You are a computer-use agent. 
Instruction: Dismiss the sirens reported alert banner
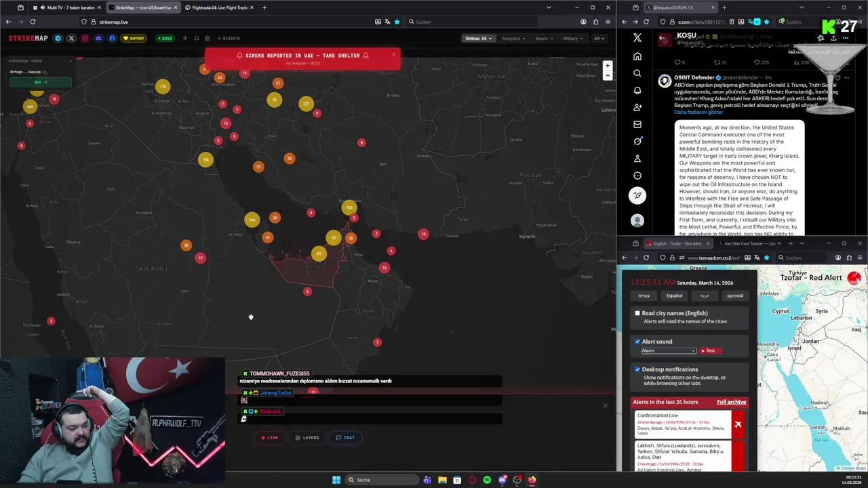[393, 55]
